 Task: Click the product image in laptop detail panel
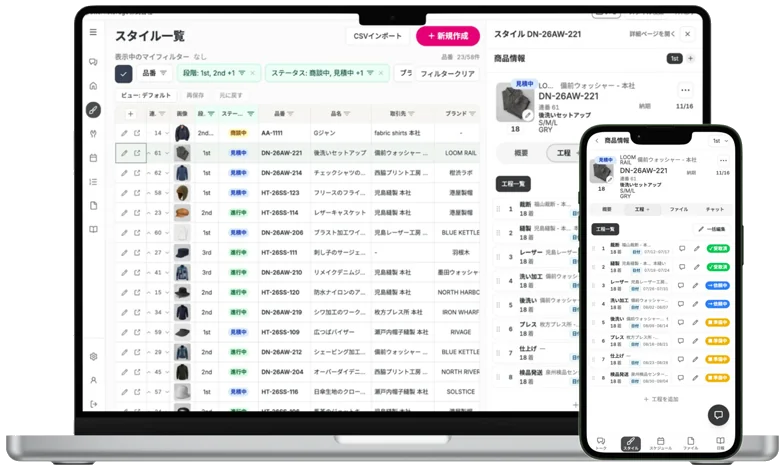pos(514,102)
